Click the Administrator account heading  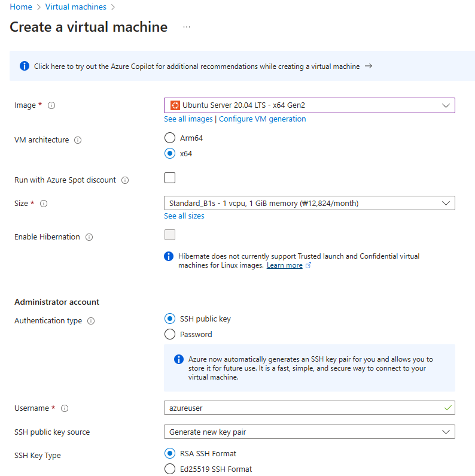pos(57,302)
